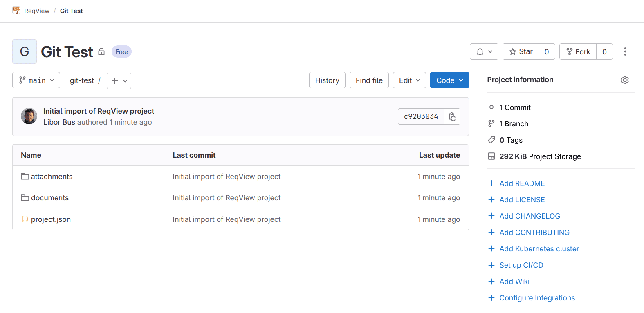Screen dimensions: 644x313
Task: Copy commit SHA with the clipboard icon
Action: click(452, 116)
